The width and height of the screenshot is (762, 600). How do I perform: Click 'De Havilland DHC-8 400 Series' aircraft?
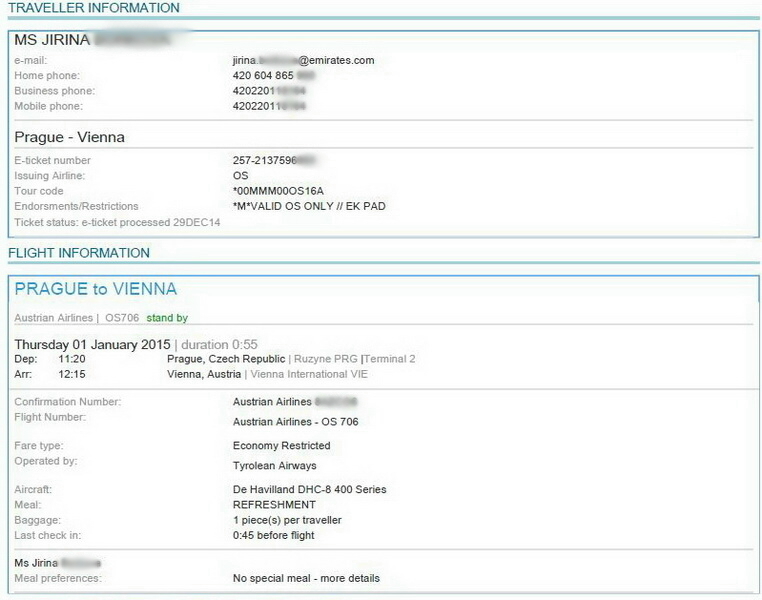point(310,489)
